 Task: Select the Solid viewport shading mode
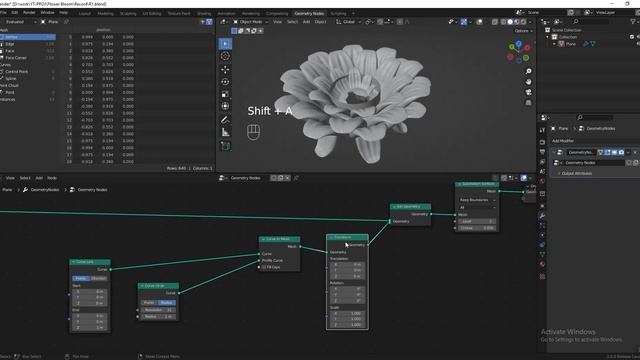click(510, 22)
